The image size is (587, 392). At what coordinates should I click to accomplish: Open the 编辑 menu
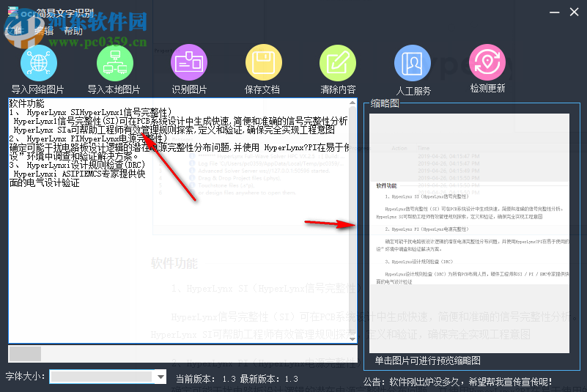point(44,31)
